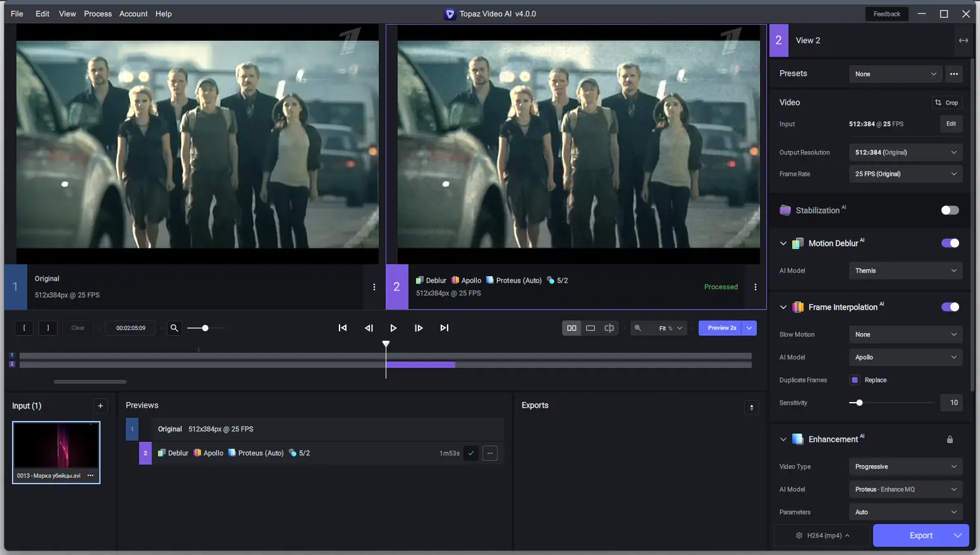Play the video preview
The width and height of the screenshot is (980, 555).
click(393, 328)
